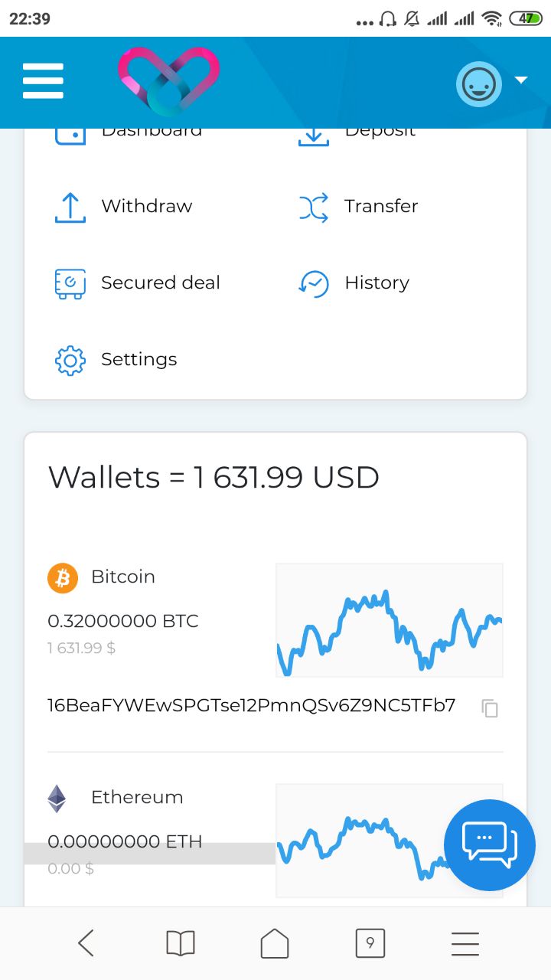This screenshot has height=980, width=551.
Task: Expand the account dropdown arrow
Action: 521,80
